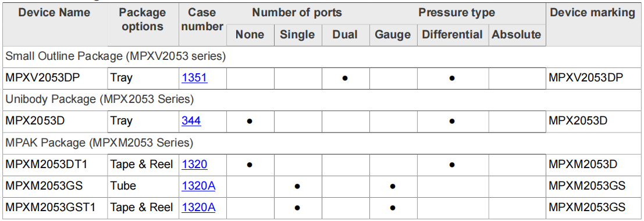Click the MPXM2053DT1 device name cell
Viewport: 644px width, 221px height.
tap(55, 165)
